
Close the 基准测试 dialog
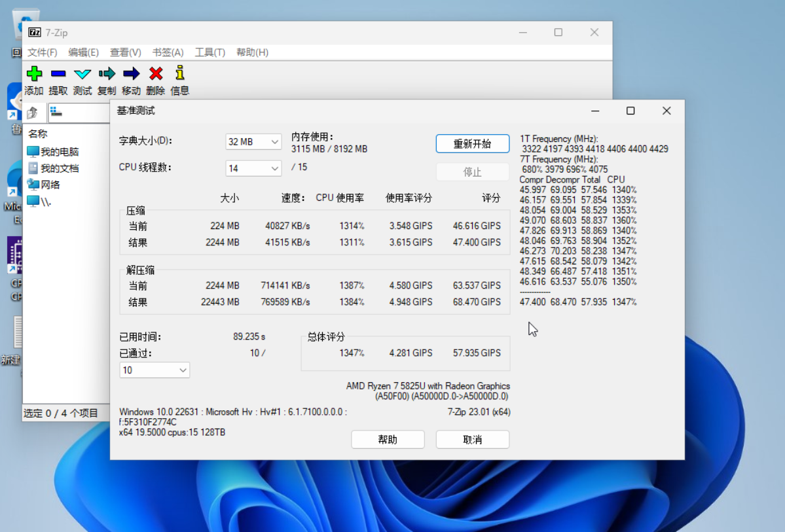click(666, 111)
